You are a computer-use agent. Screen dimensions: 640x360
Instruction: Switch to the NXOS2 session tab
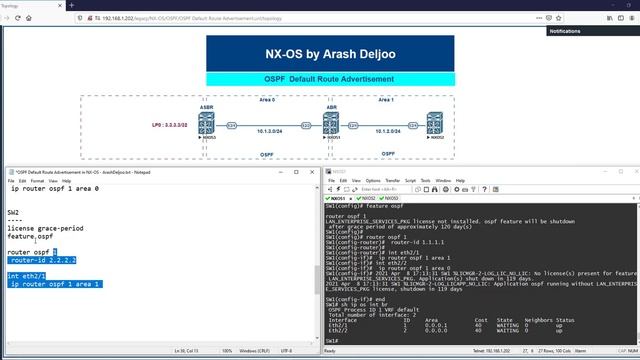pyautogui.click(x=366, y=198)
